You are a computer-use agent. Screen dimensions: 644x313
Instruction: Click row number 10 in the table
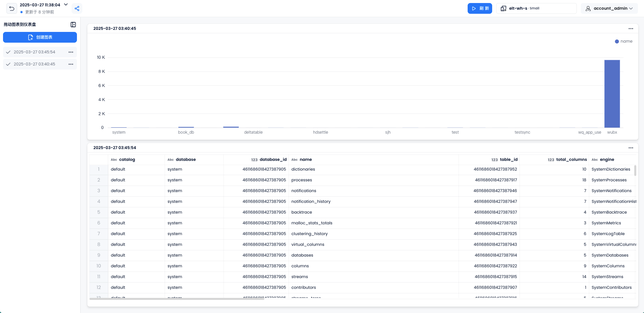[x=99, y=266]
